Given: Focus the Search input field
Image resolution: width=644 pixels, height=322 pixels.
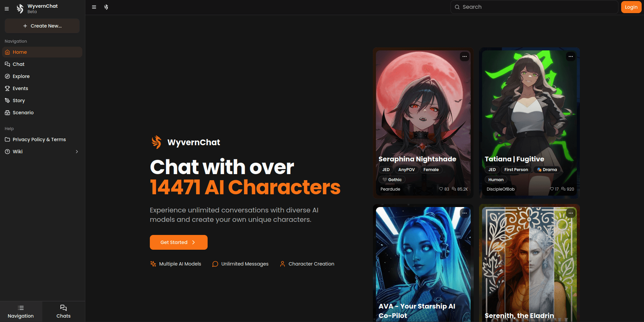Looking at the screenshot, I should point(534,7).
